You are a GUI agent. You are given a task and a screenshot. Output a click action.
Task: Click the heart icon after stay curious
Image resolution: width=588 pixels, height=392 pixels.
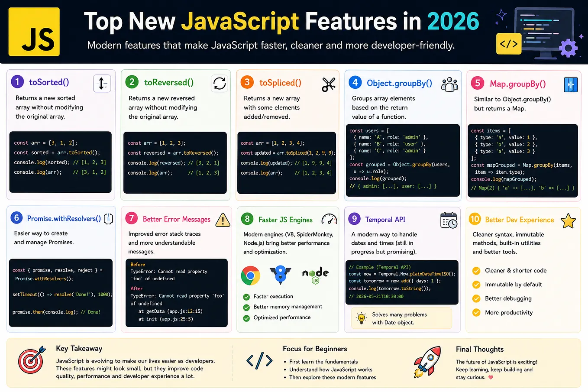point(491,377)
